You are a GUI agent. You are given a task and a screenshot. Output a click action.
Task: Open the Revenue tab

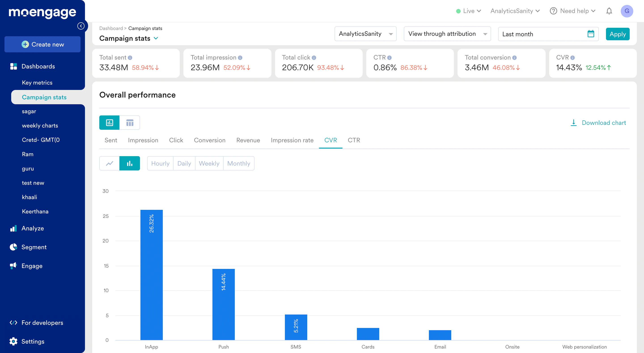(x=248, y=140)
